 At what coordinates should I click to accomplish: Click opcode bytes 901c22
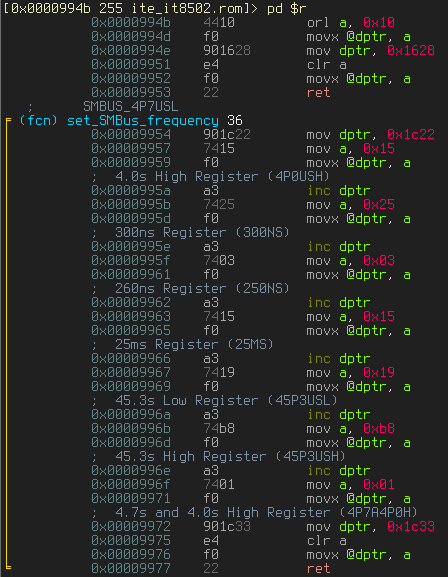(x=227, y=135)
